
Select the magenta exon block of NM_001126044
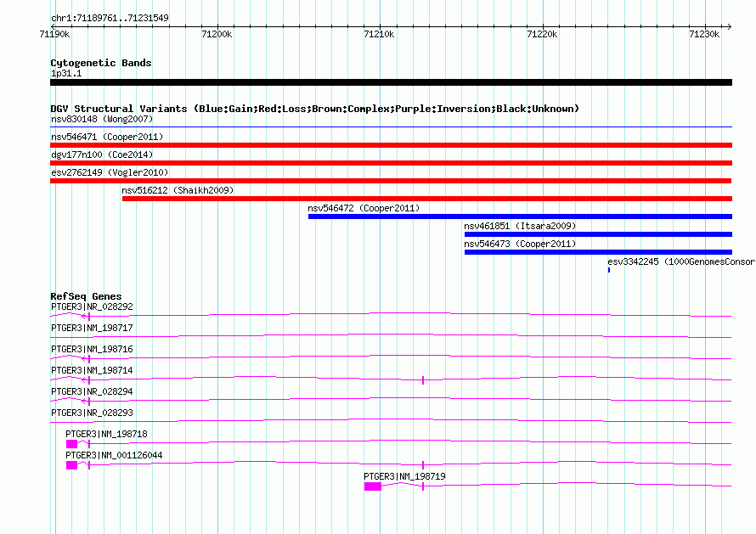[x=72, y=465]
